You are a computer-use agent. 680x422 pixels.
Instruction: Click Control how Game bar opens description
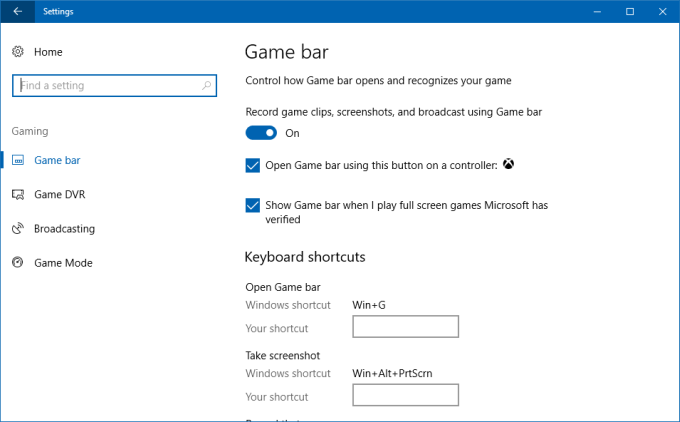tap(378, 81)
